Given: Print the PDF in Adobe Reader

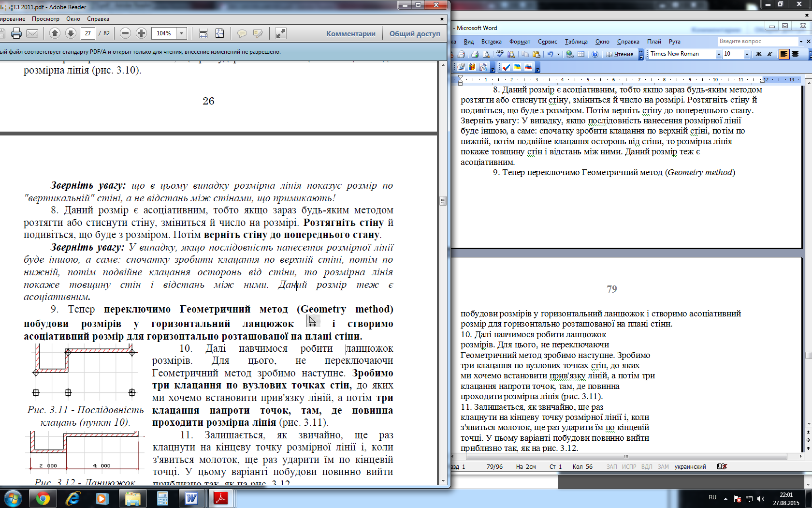Looking at the screenshot, I should pos(16,33).
